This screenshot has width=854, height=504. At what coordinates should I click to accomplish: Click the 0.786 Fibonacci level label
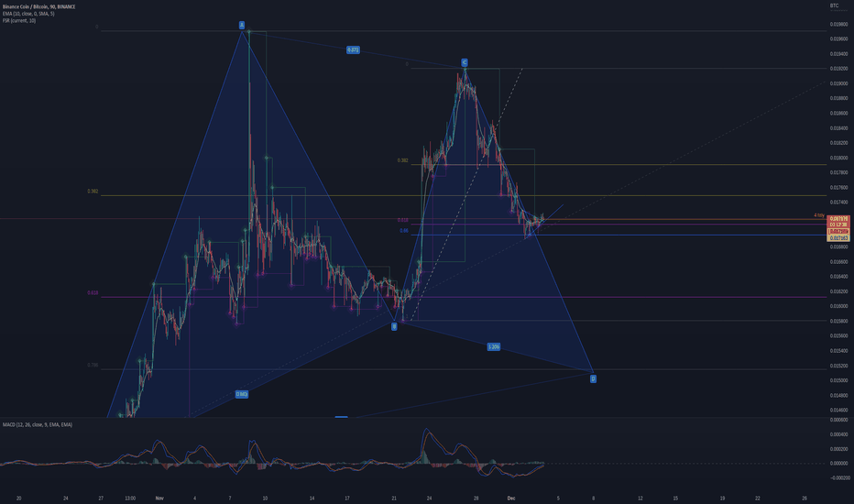tap(93, 365)
